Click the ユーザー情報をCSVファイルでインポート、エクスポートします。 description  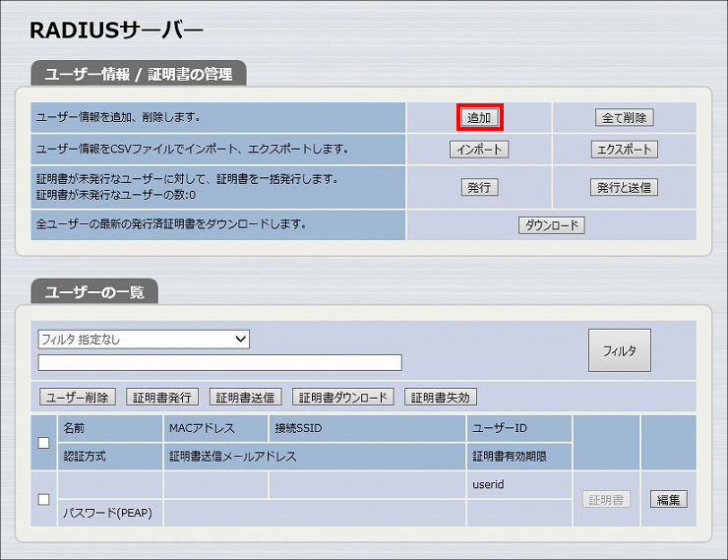pyautogui.click(x=192, y=150)
